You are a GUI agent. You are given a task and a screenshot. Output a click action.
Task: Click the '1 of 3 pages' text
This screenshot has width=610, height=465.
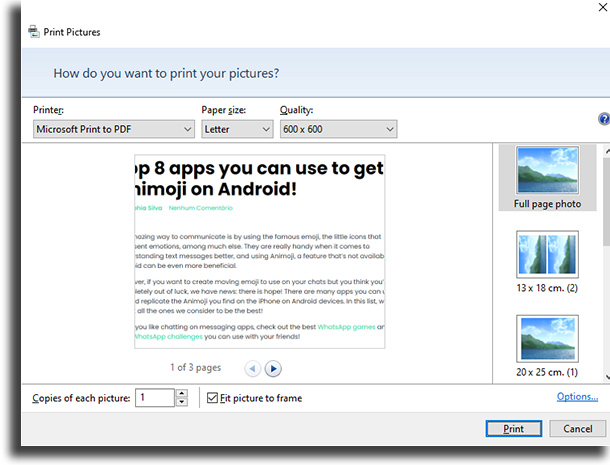[195, 367]
